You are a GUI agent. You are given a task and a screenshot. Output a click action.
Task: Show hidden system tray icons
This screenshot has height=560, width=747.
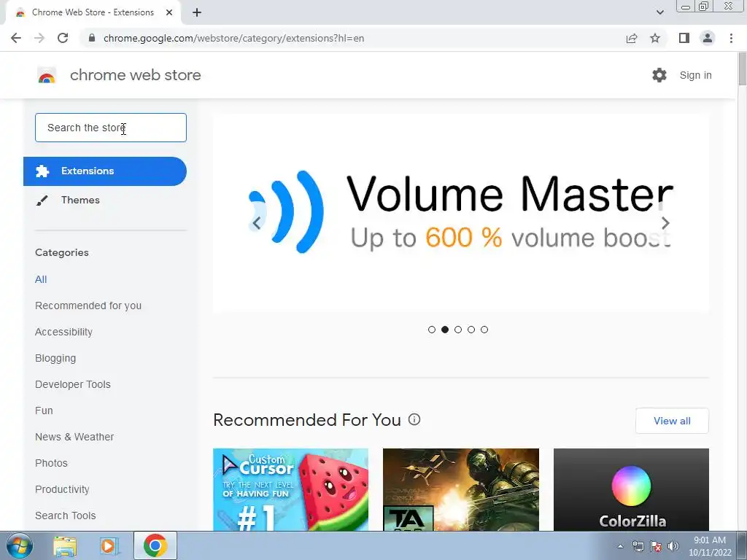pos(620,546)
